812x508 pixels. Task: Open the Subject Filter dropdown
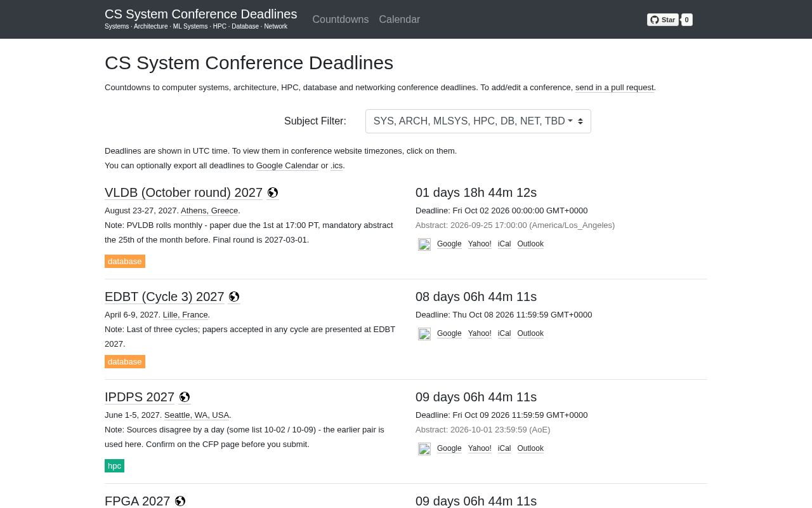478,121
